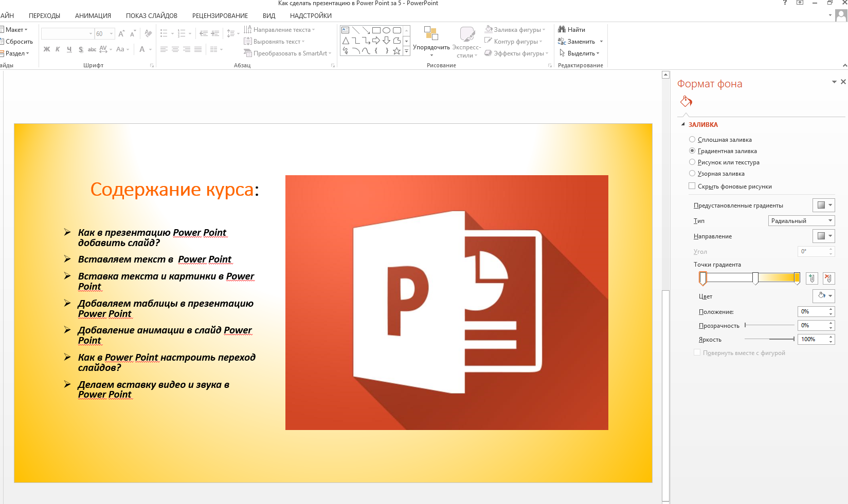Open Упорядочить arrange menu
848x504 pixels.
point(431,41)
